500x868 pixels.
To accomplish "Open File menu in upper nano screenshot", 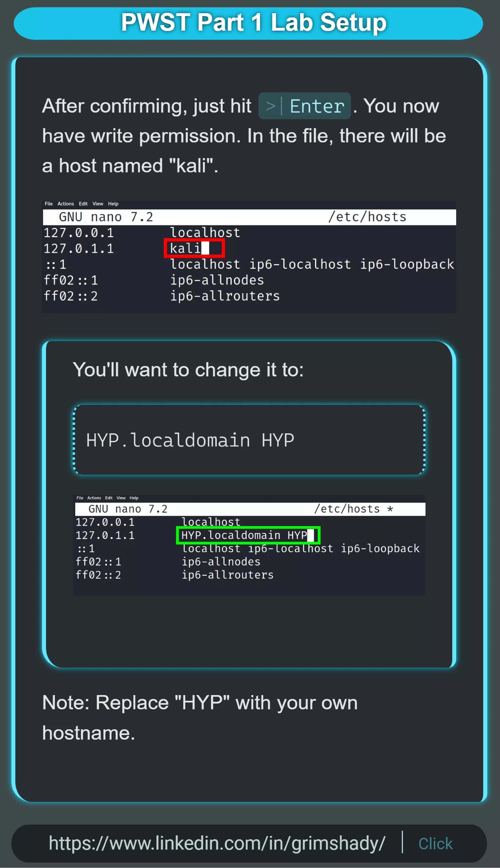I will [x=48, y=204].
